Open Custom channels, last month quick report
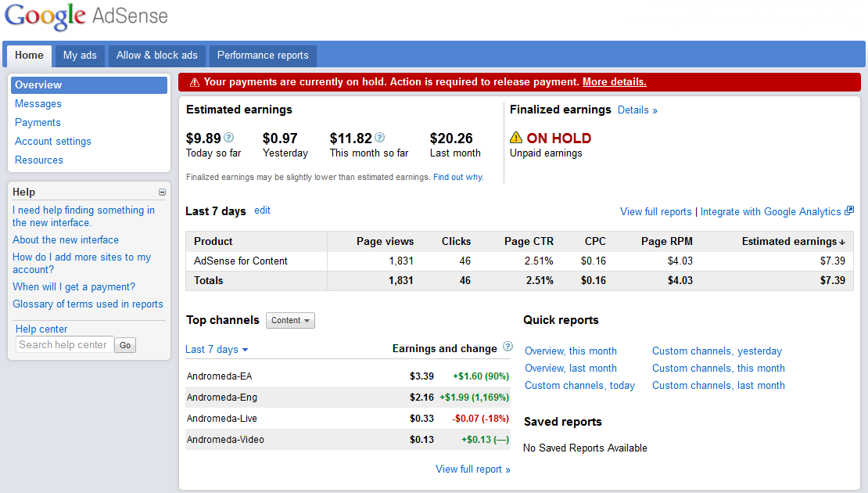This screenshot has width=868, height=493. tap(719, 386)
